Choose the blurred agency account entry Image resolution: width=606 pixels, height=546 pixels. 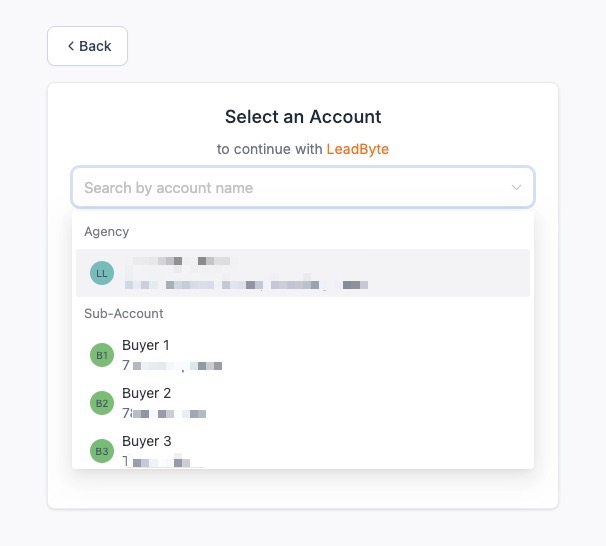303,273
